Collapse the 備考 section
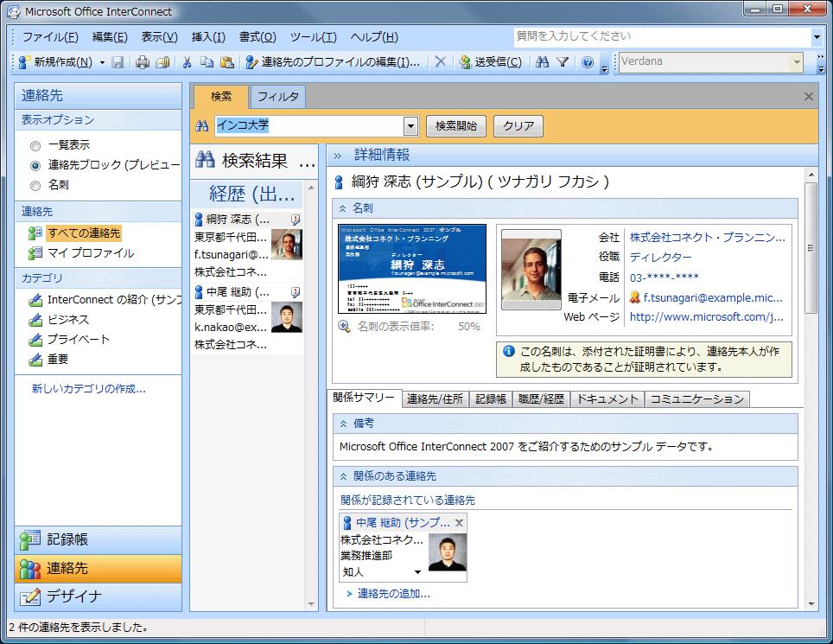Image resolution: width=833 pixels, height=644 pixels. 343,424
